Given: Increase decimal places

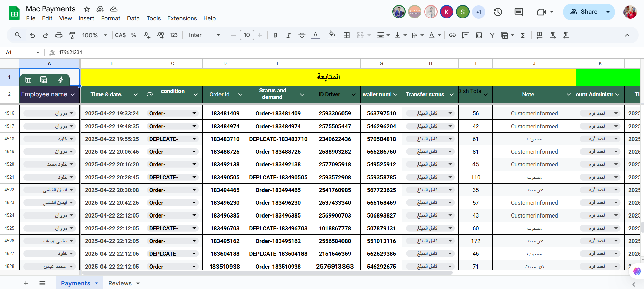Looking at the screenshot, I should coord(160,35).
